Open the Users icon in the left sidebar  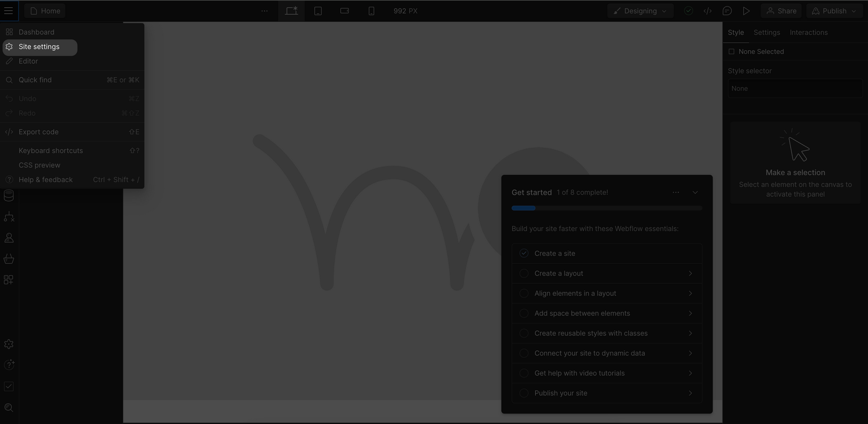[9, 238]
